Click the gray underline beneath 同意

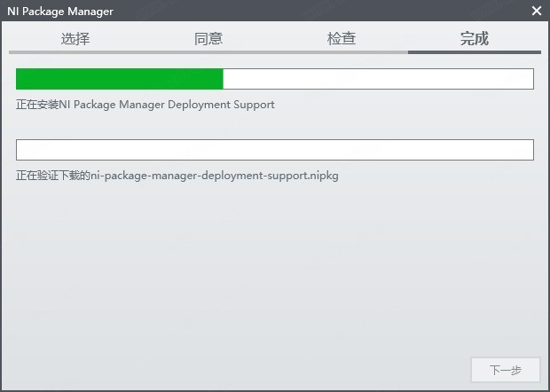coord(208,52)
